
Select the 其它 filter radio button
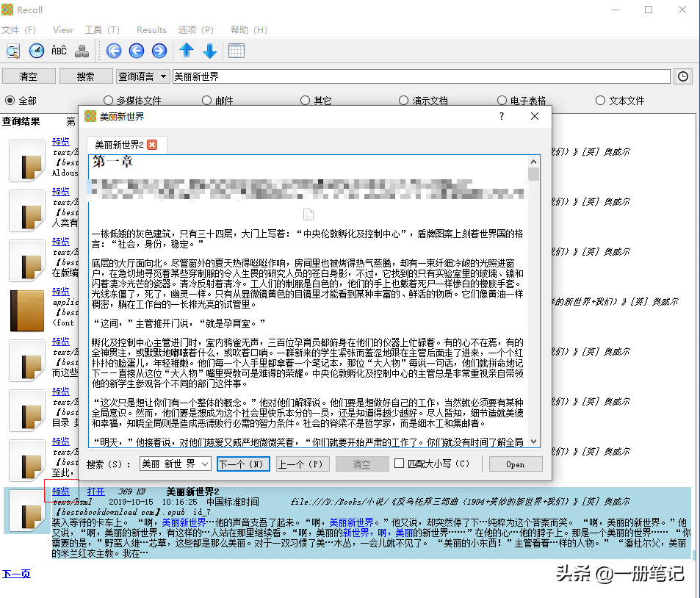305,101
